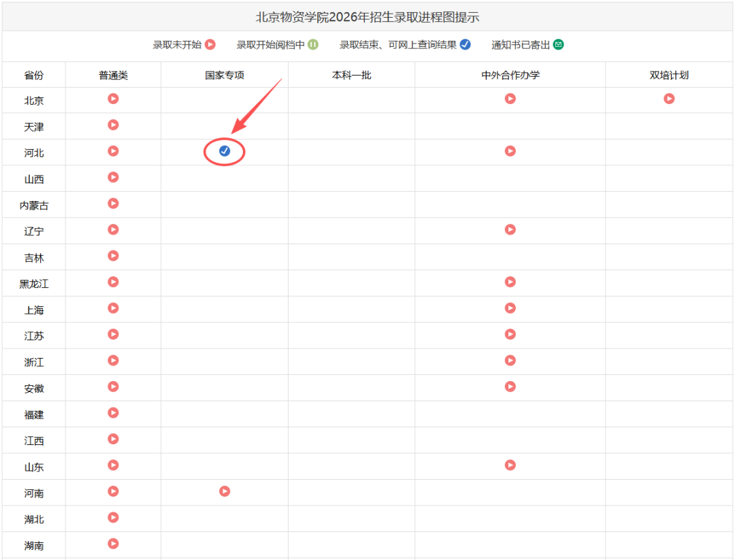Click the 通知书已寄出 legend label
Screen dimensions: 735x560
pyautogui.click(x=521, y=45)
